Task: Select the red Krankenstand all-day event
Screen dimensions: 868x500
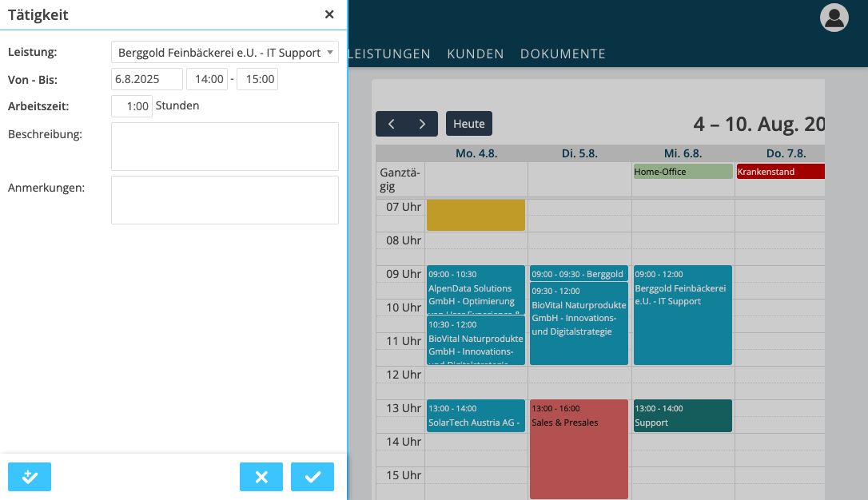Action: pos(780,172)
